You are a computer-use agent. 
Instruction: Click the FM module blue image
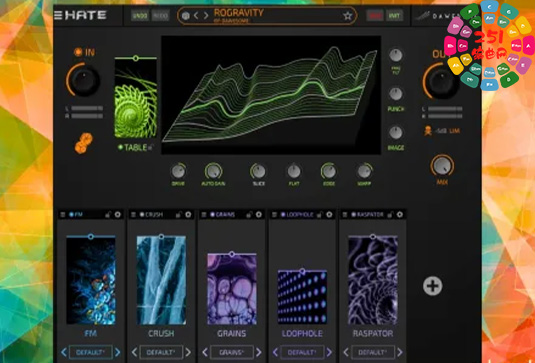91,281
